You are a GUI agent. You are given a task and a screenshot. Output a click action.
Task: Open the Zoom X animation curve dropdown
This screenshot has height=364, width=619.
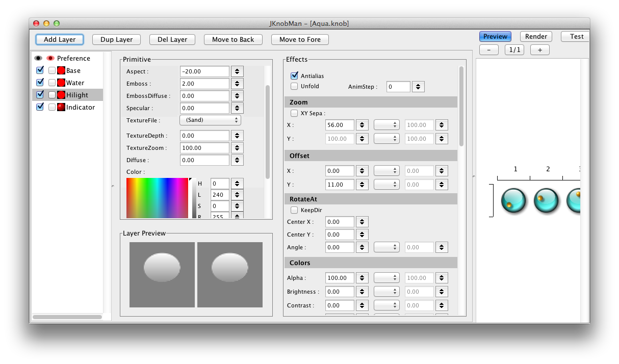coord(386,125)
